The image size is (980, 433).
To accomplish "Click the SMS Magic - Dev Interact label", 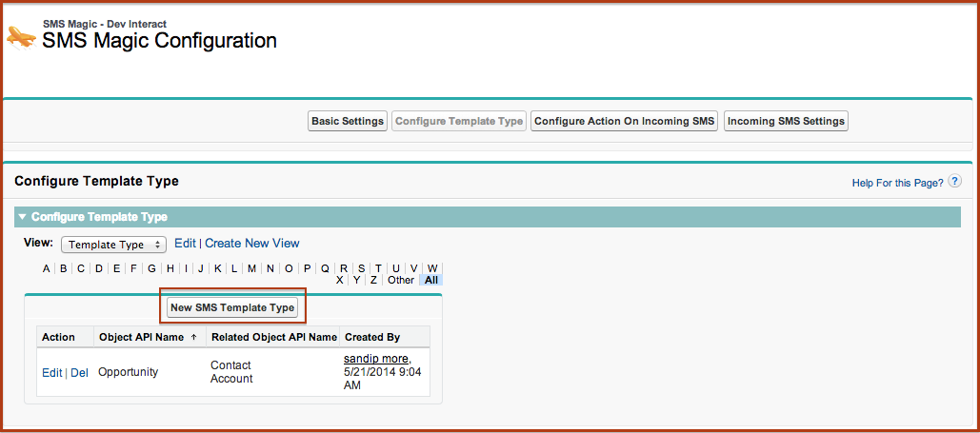I will (105, 24).
